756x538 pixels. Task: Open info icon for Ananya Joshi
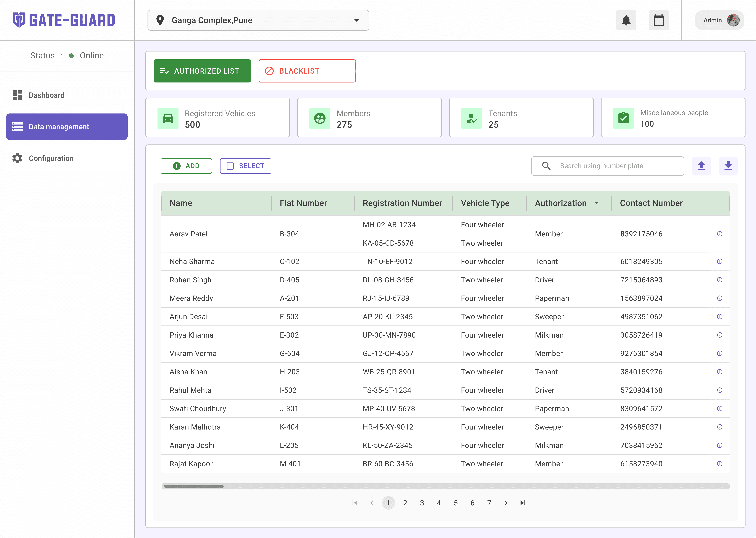click(x=720, y=445)
